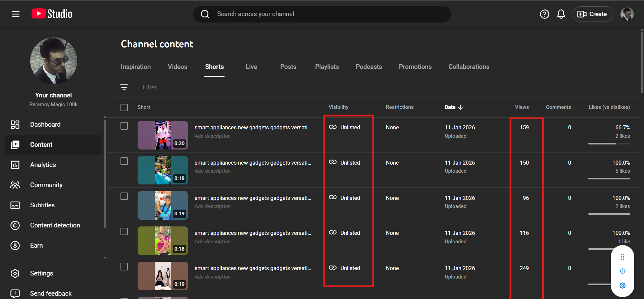Viewport: 644px width, 299px height.
Task: Open Content detection in sidebar
Action: point(55,225)
